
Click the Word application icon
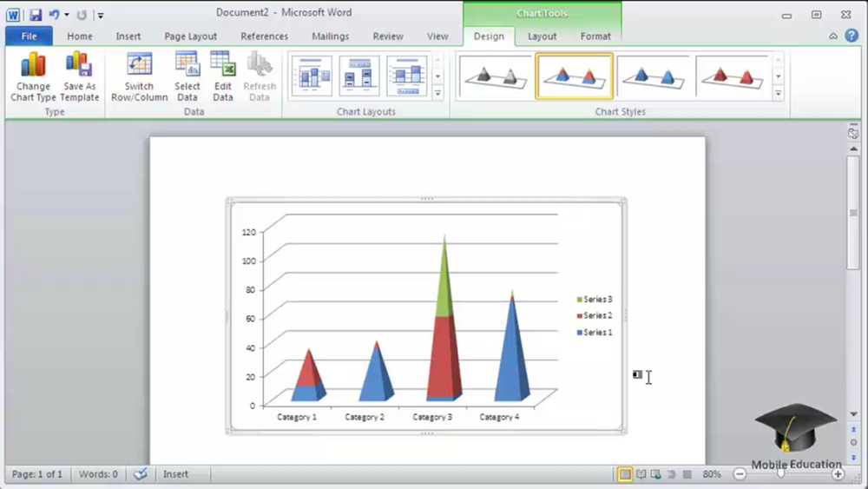13,15
